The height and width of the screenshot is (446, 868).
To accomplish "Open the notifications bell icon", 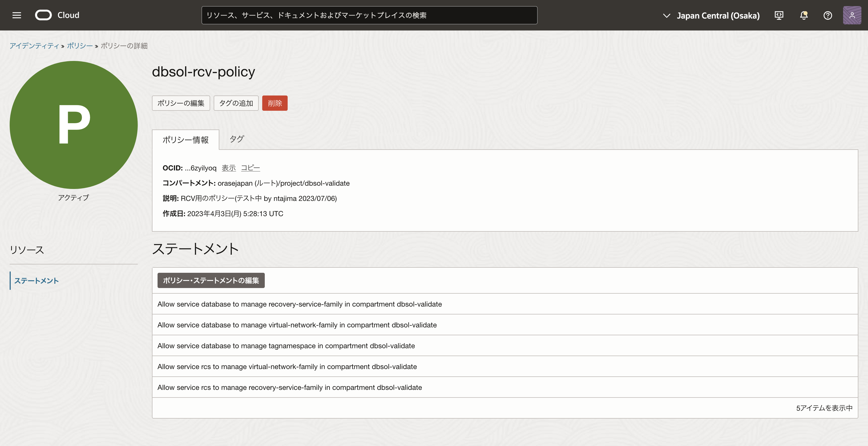I will pos(804,15).
